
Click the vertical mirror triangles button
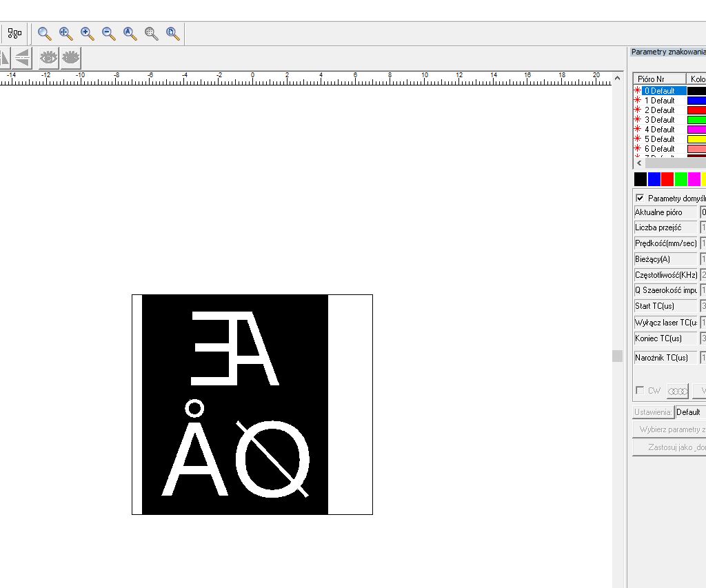point(22,58)
